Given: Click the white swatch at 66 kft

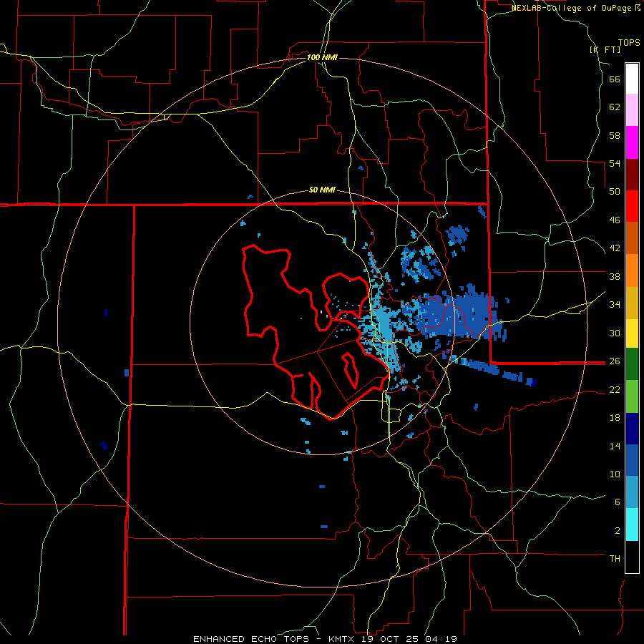Looking at the screenshot, I should tap(632, 79).
